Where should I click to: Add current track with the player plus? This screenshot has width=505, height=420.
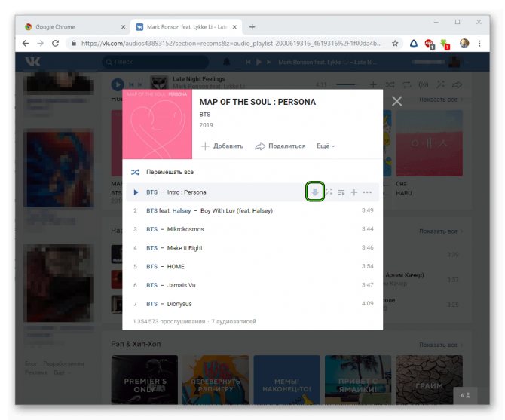coord(373,84)
